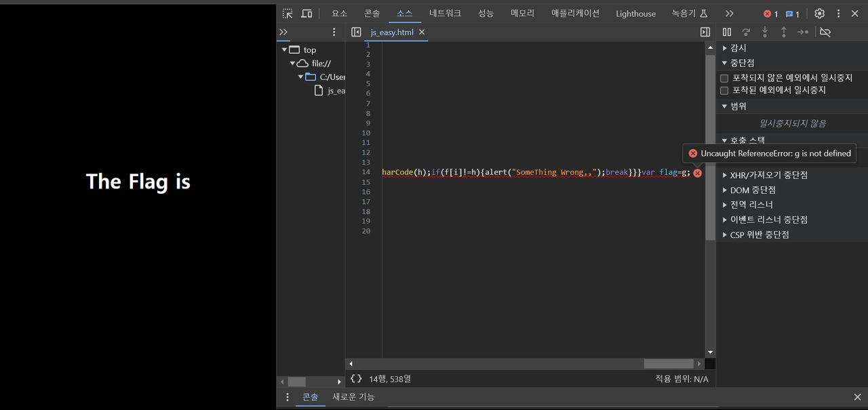Close the js_easy.html editor tab
This screenshot has width=868, height=410.
(422, 32)
